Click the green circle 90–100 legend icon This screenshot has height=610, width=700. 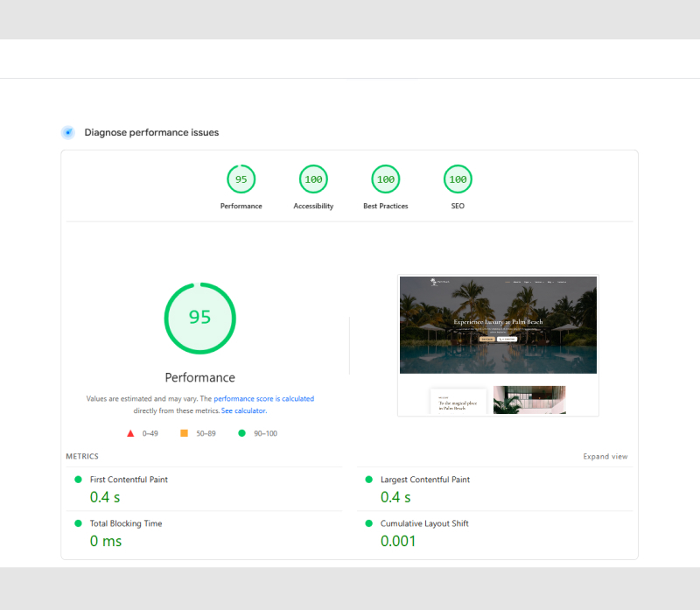[241, 433]
